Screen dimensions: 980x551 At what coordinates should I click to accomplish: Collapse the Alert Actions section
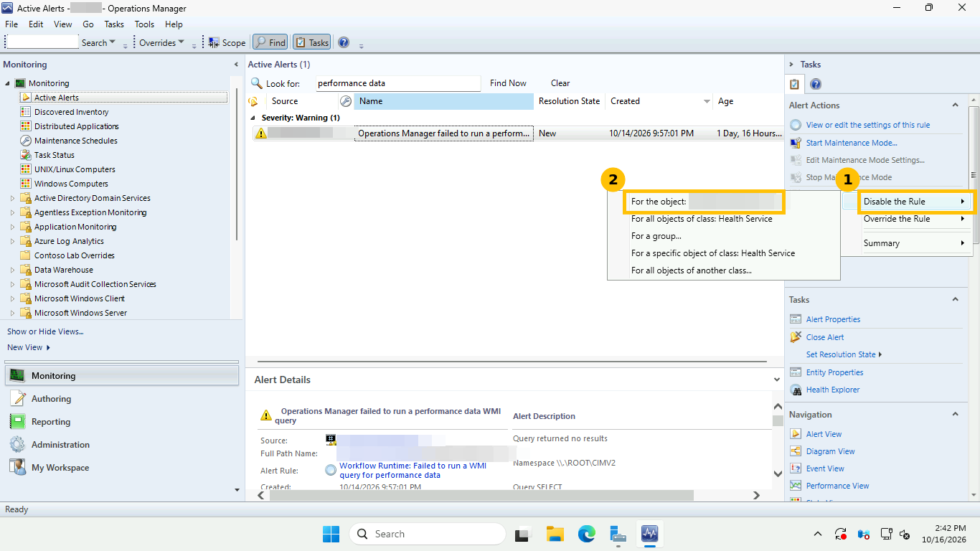(955, 105)
